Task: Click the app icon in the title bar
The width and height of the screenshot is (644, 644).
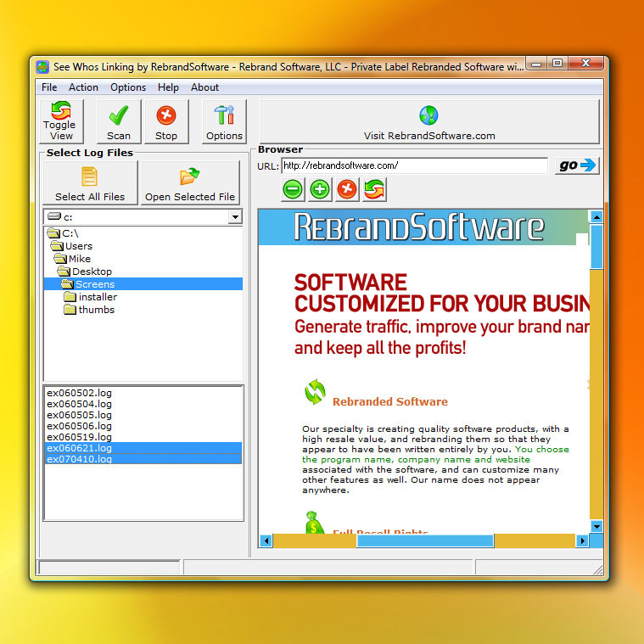Action: coord(42,66)
